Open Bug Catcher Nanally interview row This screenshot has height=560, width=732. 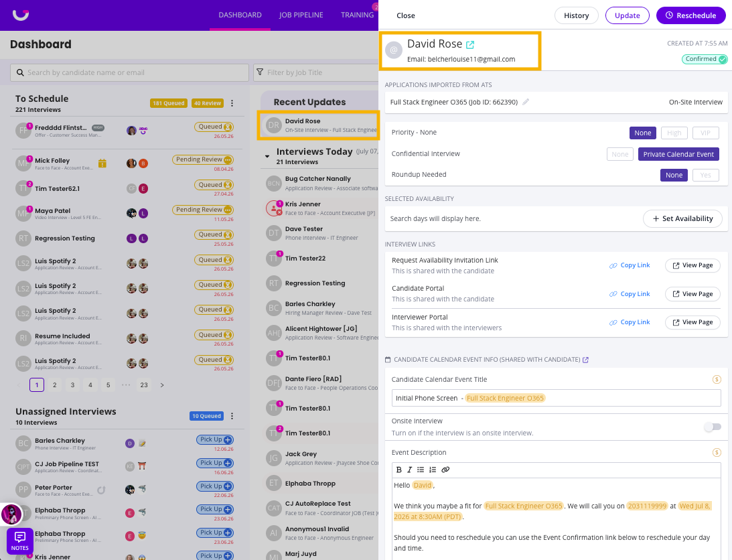321,183
